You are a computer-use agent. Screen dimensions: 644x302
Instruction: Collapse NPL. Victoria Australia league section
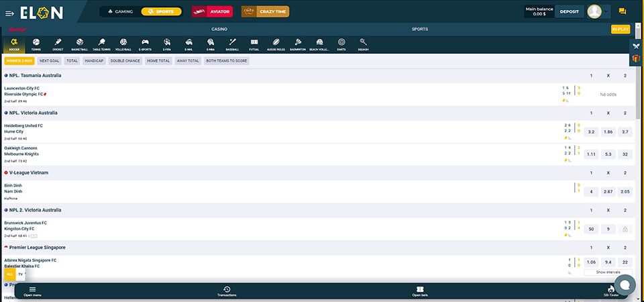point(318,113)
